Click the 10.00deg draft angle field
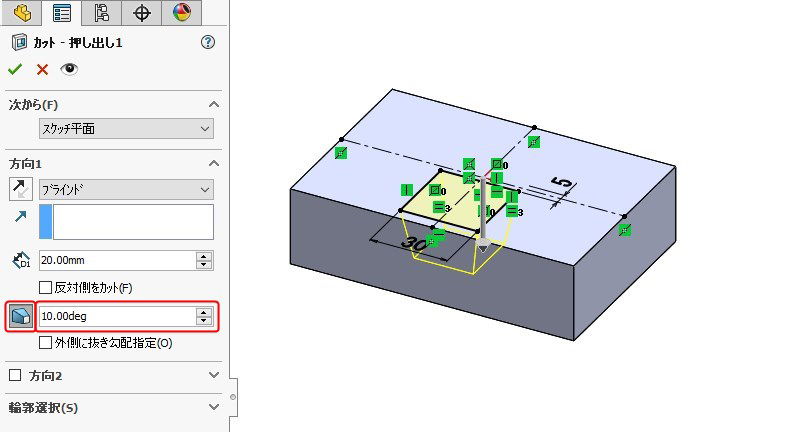The width and height of the screenshot is (800, 432). coord(117,317)
